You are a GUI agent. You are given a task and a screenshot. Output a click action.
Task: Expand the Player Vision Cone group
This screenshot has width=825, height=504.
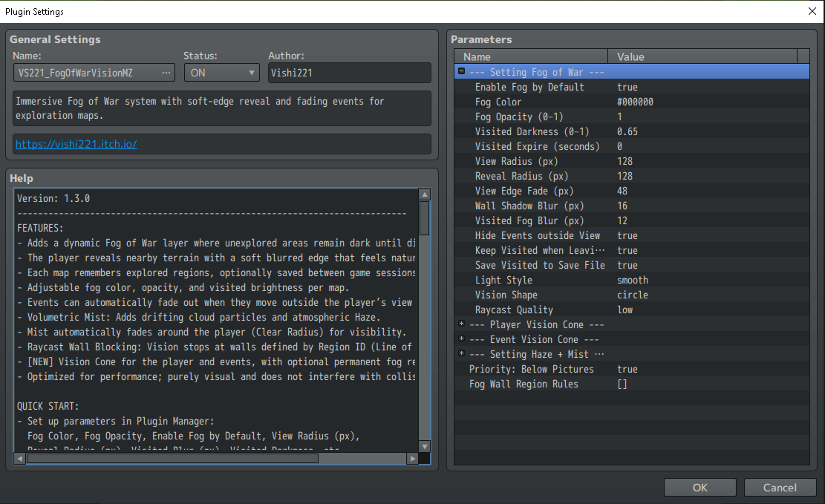[461, 324]
